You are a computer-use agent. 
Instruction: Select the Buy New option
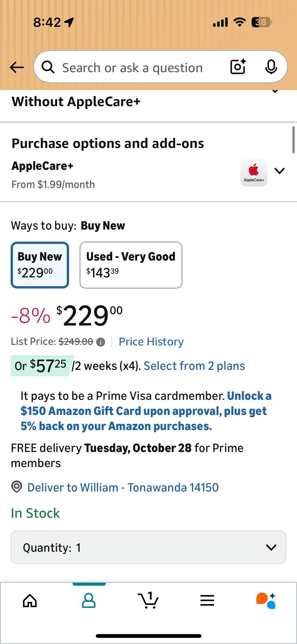(x=40, y=265)
